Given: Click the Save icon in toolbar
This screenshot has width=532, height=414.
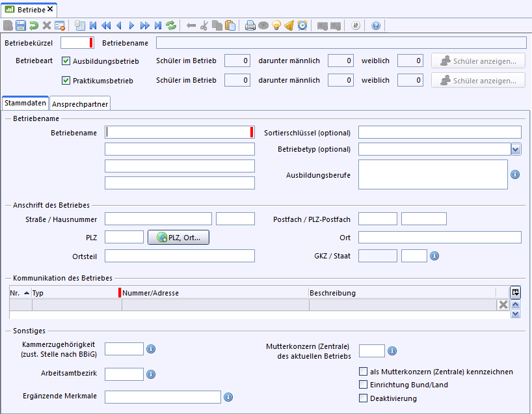Looking at the screenshot, I should click(x=20, y=26).
